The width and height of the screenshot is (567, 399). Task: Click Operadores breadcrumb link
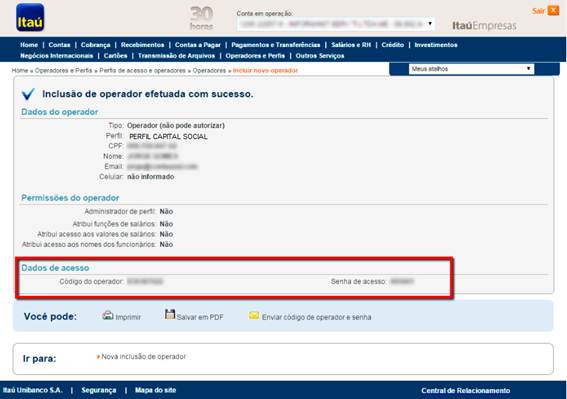pos(209,71)
